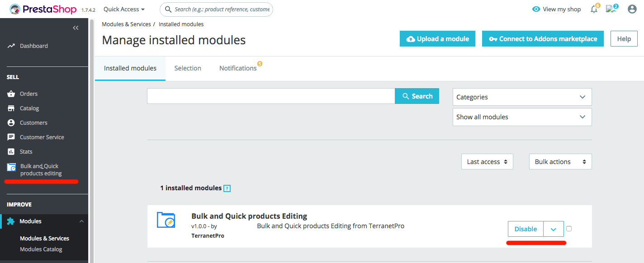Collapse the sidebar with double chevron icon

coord(76,28)
